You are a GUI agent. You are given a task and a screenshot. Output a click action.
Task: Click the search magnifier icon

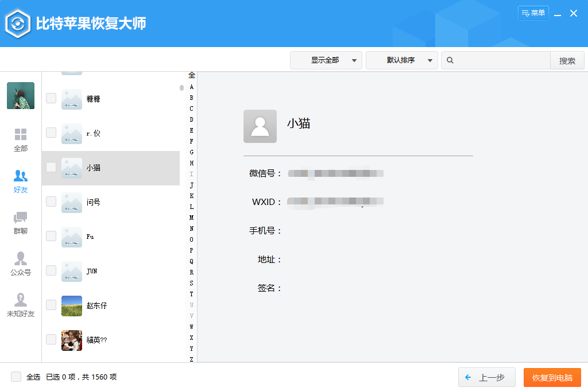(450, 60)
